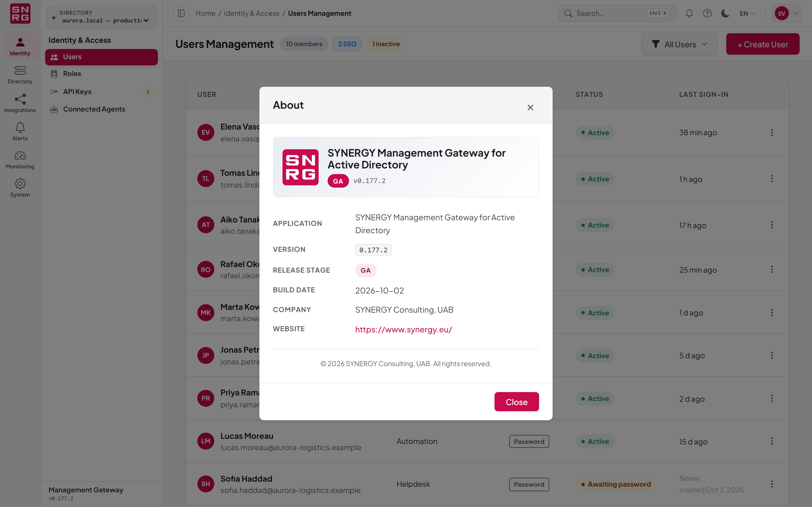Expand the All Users filter dropdown
The image size is (812, 507).
(x=679, y=44)
